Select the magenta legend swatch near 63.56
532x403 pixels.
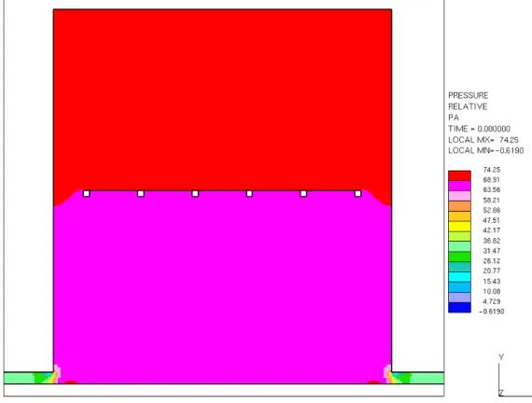tap(459, 186)
